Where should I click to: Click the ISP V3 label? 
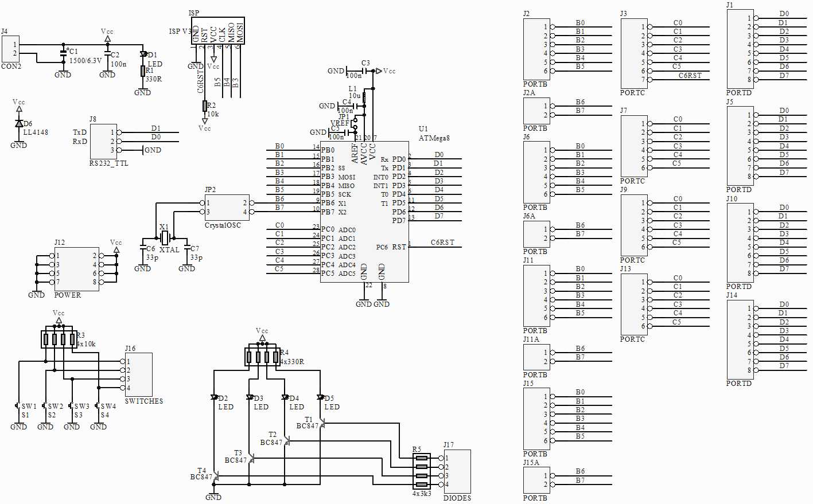(x=180, y=32)
